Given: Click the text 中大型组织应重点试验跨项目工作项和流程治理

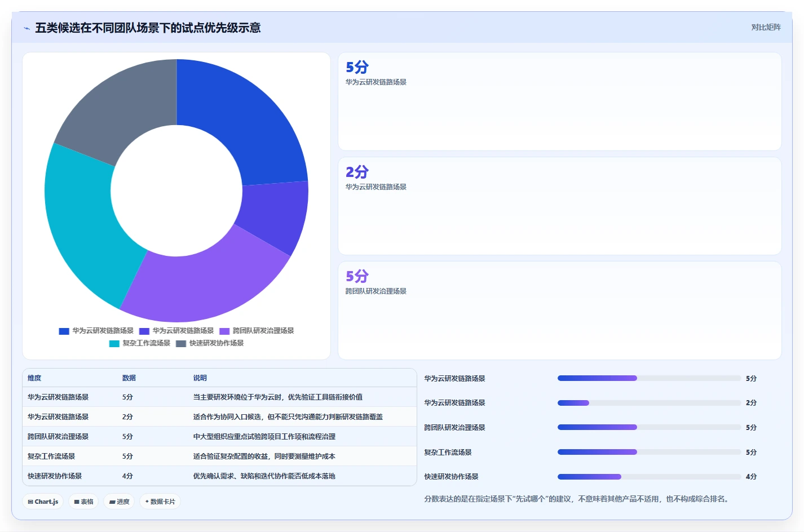Looking at the screenshot, I should pyautogui.click(x=264, y=437).
